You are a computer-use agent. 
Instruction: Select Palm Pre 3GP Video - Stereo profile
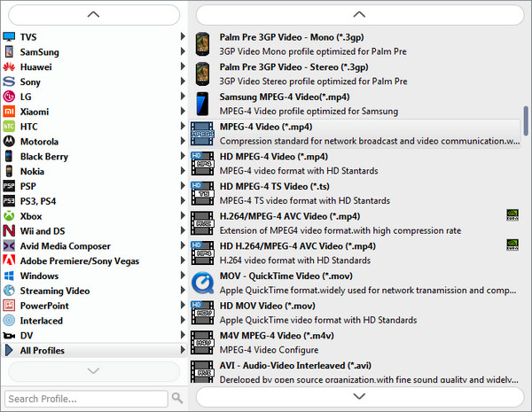click(355, 74)
